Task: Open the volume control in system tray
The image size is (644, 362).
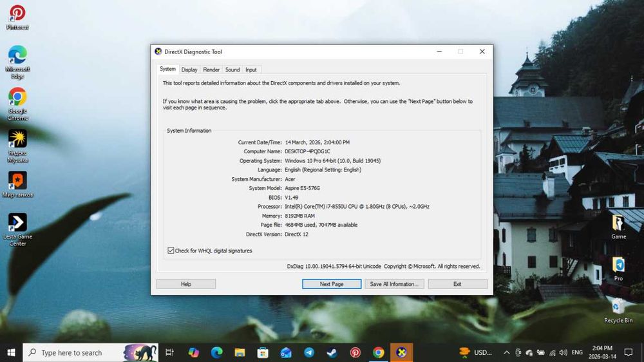Action: [x=563, y=352]
